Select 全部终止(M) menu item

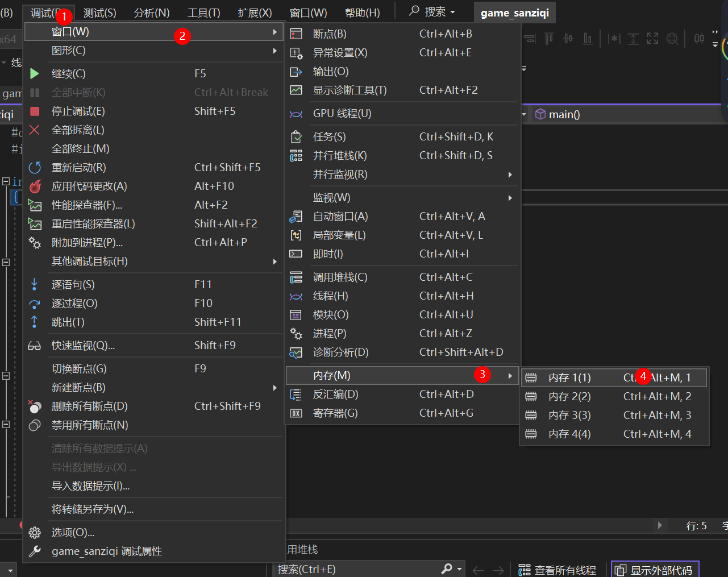tap(153, 149)
